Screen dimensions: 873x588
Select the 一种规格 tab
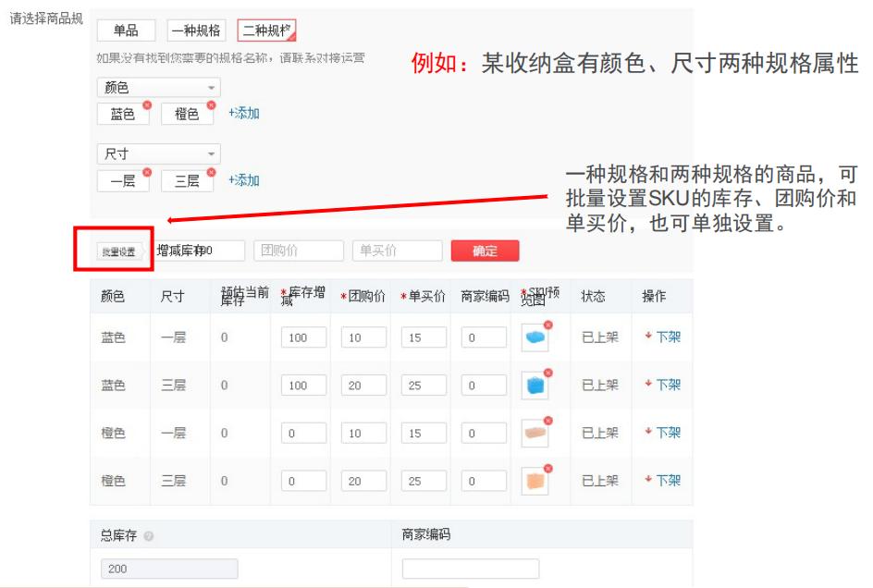click(x=196, y=30)
